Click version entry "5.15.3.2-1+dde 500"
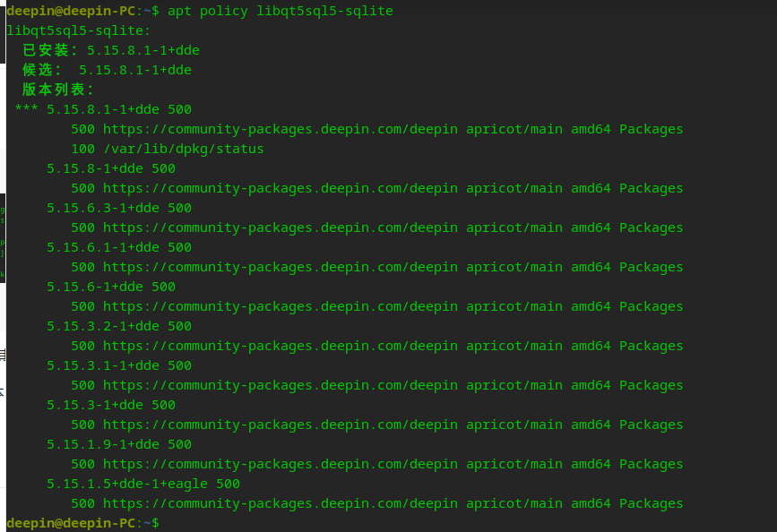The image size is (777, 532). 119,326
